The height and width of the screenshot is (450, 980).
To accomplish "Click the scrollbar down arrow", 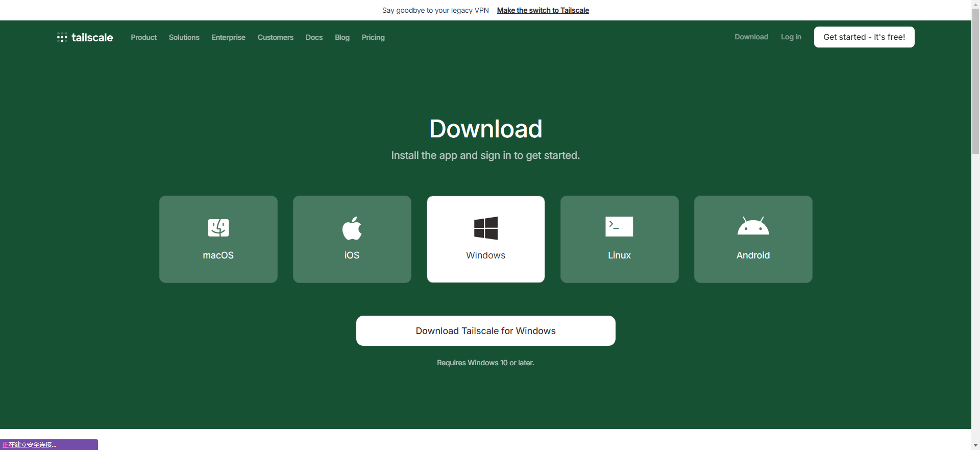I will pos(975,445).
